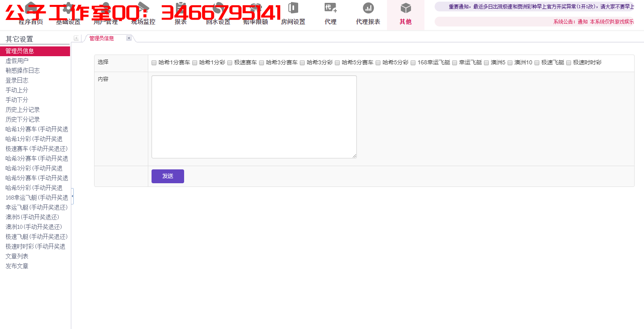Open sidebar 极速飞艇 (手动开奖退还)
The height and width of the screenshot is (329, 644).
point(37,237)
